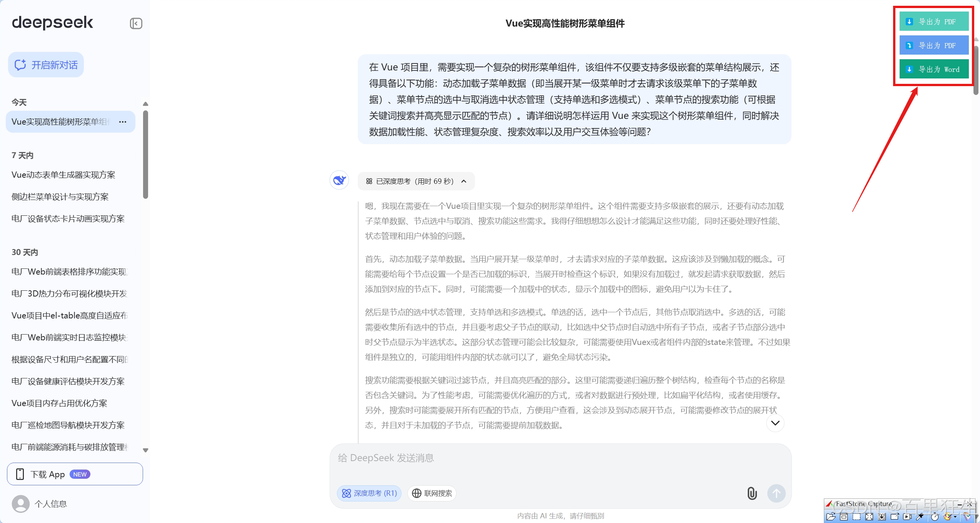Click the 下载 App button
This screenshot has height=523, width=980.
pos(75,474)
